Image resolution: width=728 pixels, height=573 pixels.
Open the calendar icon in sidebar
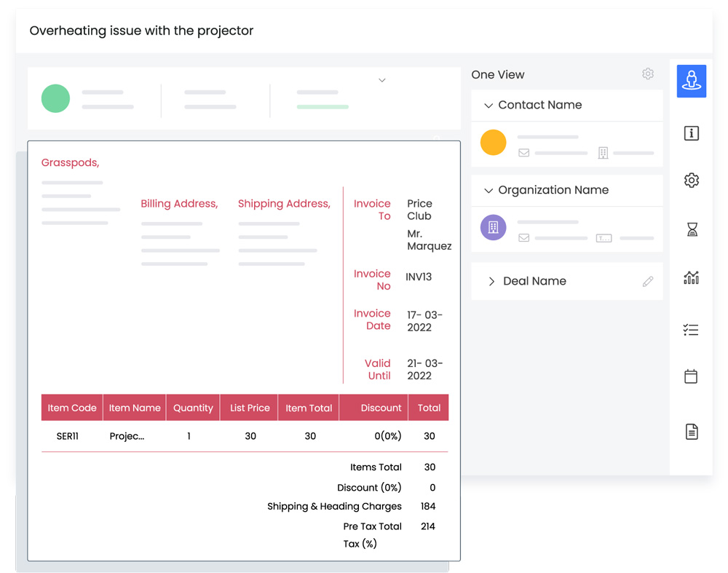(691, 376)
